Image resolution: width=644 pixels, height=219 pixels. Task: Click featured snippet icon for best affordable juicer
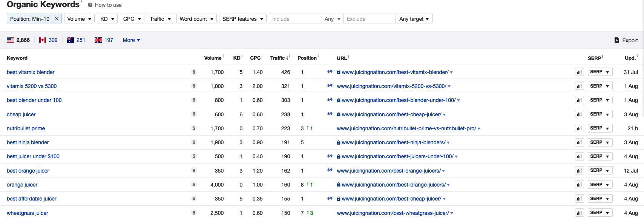pos(330,198)
